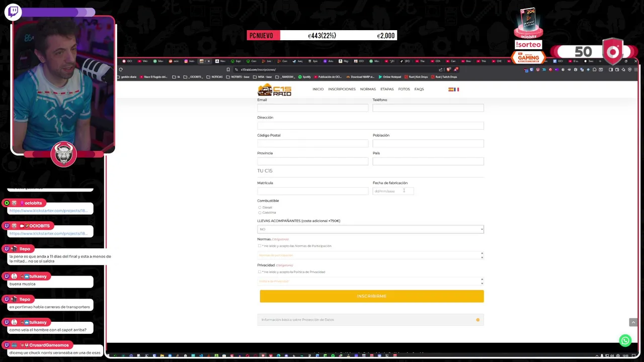Open the NOTIBITS - base bookmarks folder
This screenshot has height=362, width=644.
point(238,77)
